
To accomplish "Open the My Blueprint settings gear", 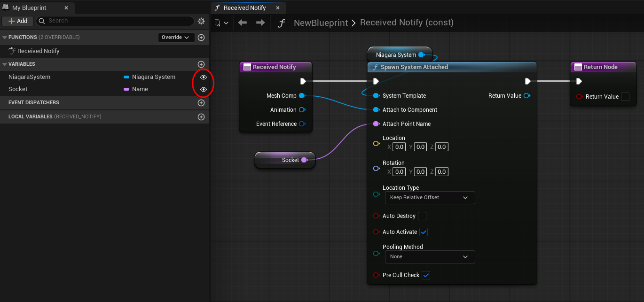I will (201, 21).
